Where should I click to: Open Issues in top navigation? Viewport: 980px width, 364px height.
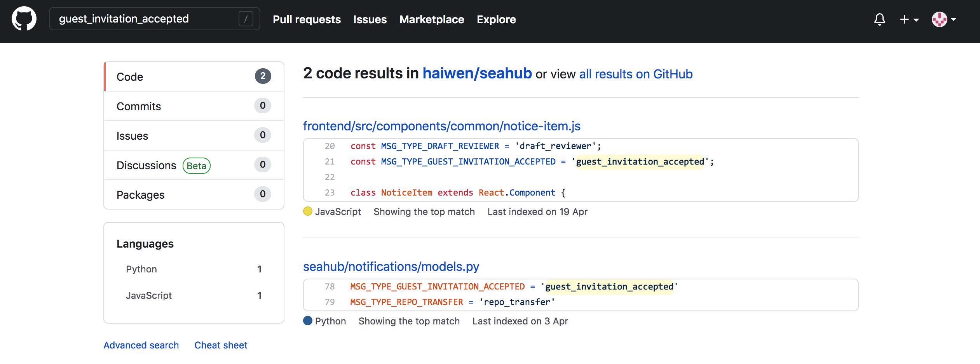pyautogui.click(x=370, y=19)
